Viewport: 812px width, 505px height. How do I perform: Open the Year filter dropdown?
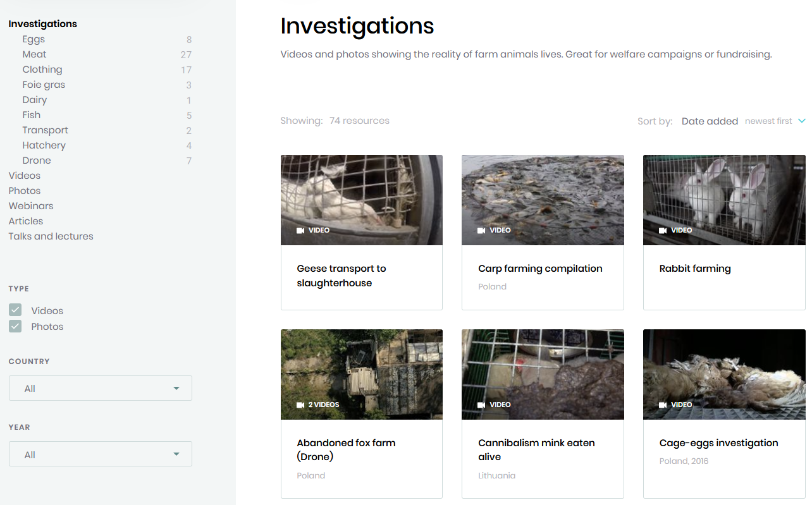pyautogui.click(x=101, y=454)
